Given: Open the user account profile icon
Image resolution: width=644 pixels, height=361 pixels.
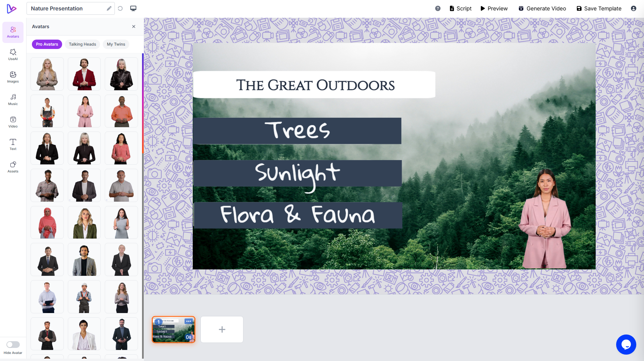Looking at the screenshot, I should point(634,8).
